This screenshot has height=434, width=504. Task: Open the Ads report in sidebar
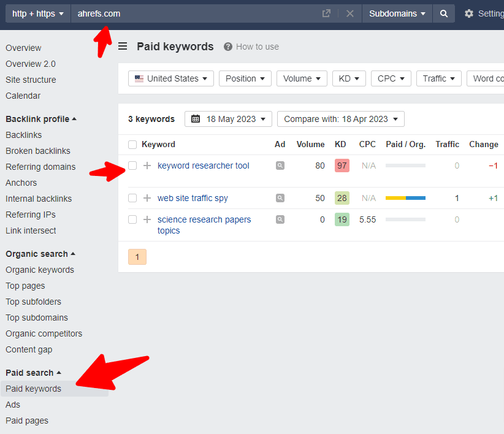[x=13, y=405]
